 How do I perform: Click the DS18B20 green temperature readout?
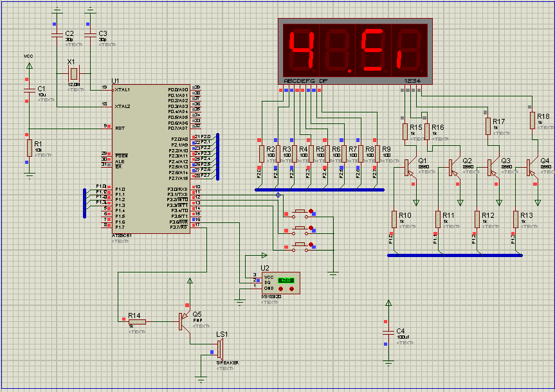(286, 280)
